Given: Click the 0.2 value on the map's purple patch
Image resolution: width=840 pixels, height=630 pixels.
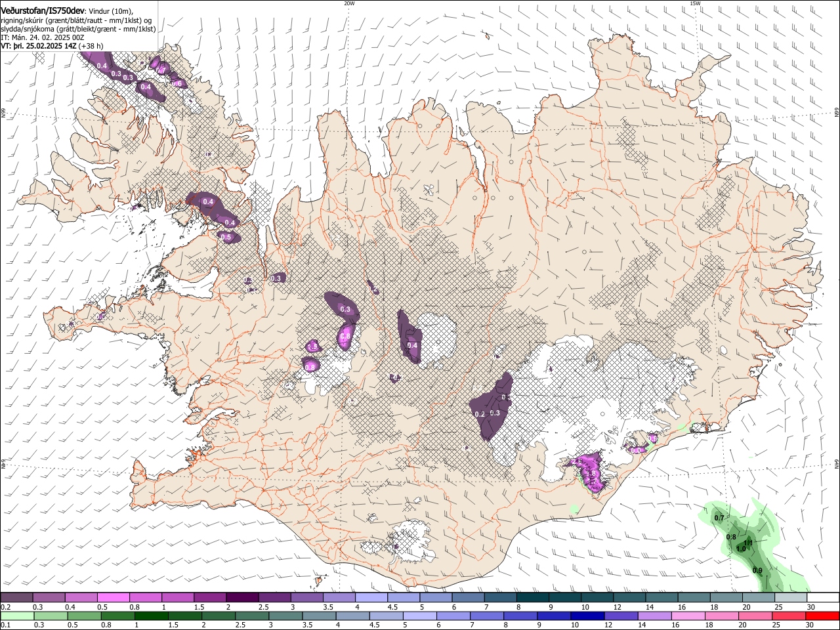Looking at the screenshot, I should click(x=479, y=414).
